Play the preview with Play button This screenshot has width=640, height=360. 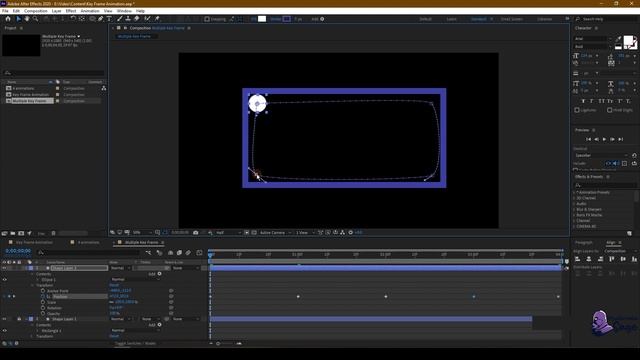point(604,139)
